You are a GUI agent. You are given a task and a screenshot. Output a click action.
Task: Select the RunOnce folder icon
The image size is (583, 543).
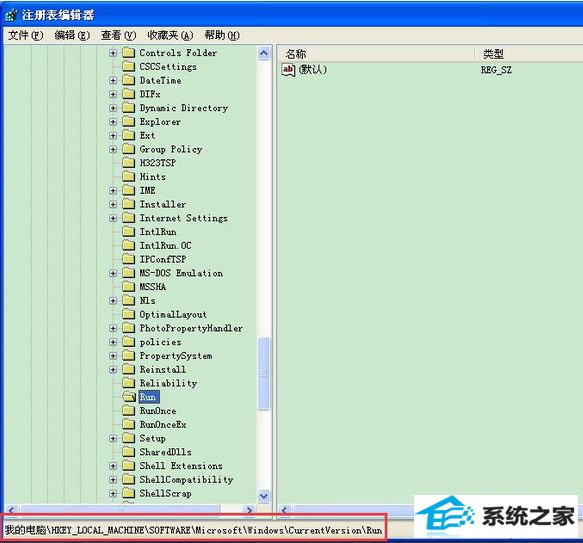point(129,411)
